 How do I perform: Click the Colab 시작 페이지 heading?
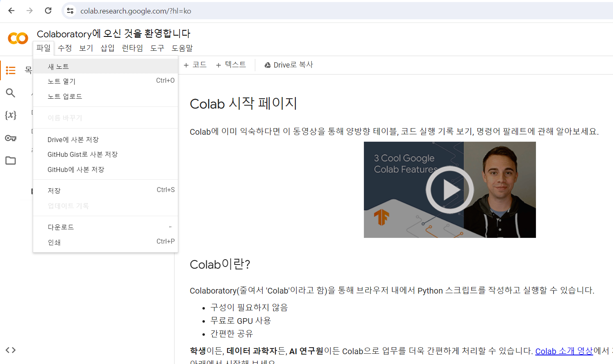[x=243, y=103]
